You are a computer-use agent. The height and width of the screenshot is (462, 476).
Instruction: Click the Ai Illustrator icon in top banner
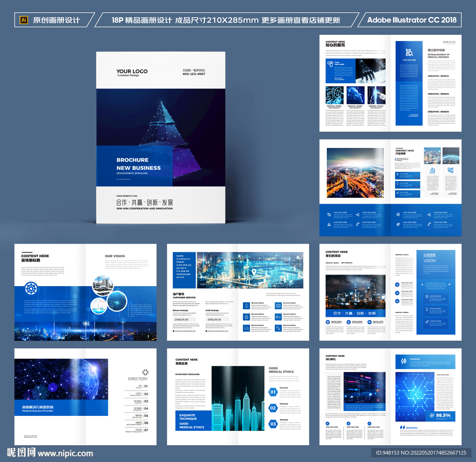(x=24, y=20)
